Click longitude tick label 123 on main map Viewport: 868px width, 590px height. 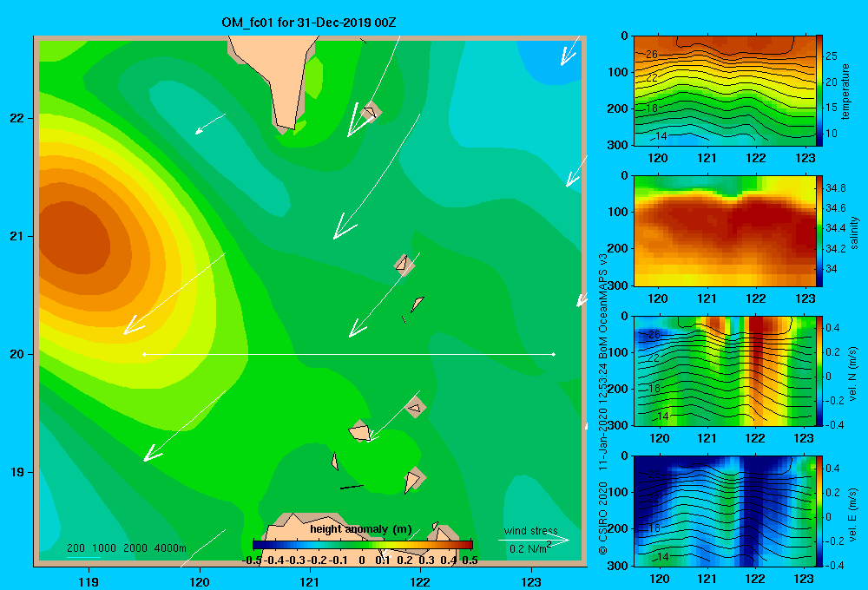[531, 581]
